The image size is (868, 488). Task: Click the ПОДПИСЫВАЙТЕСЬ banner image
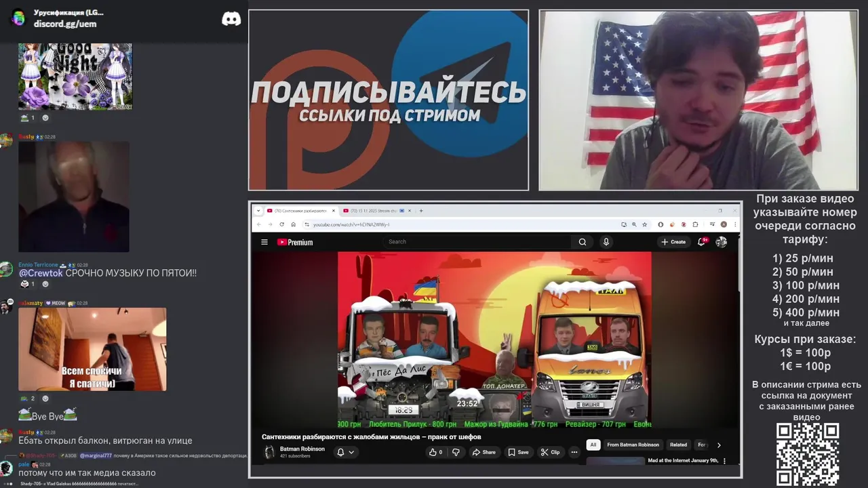[x=388, y=100]
